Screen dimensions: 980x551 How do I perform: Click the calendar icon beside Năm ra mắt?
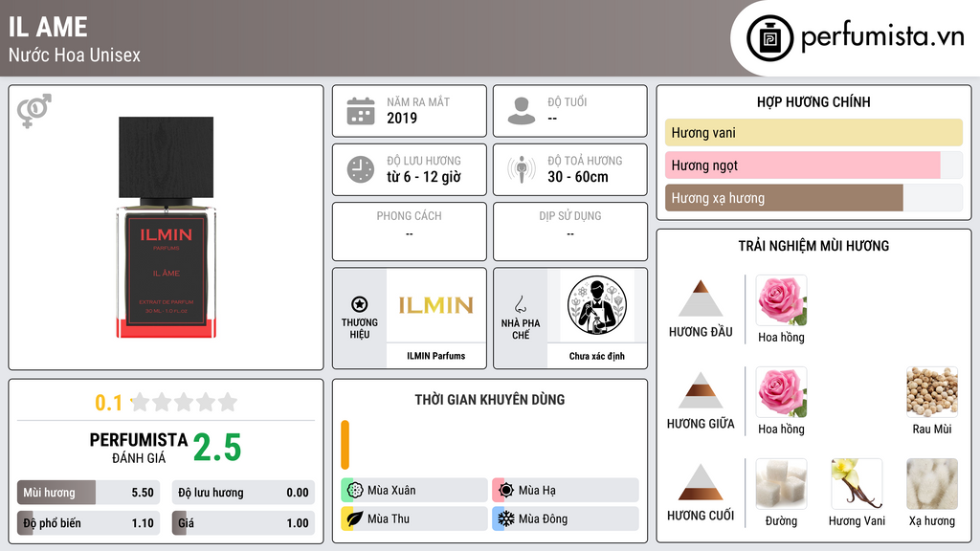(361, 111)
